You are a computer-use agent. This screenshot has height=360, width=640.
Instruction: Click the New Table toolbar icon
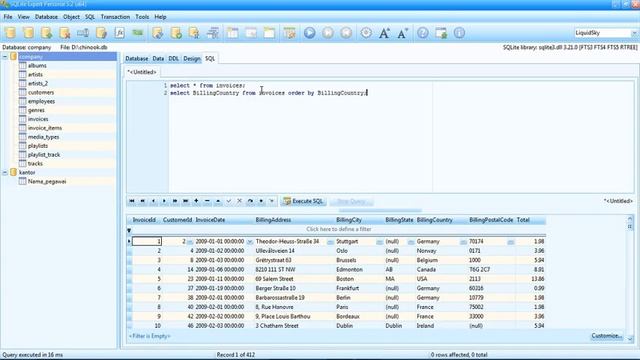(233, 33)
